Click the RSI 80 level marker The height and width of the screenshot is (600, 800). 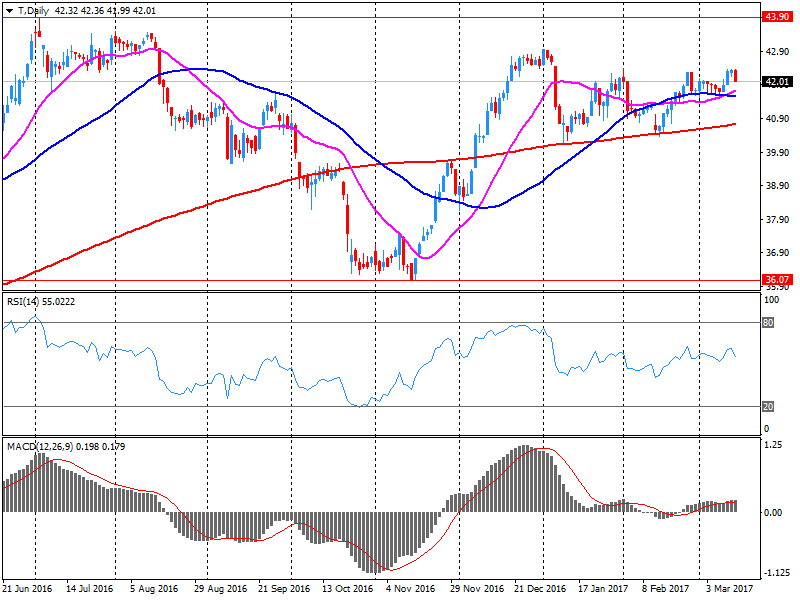[x=770, y=323]
